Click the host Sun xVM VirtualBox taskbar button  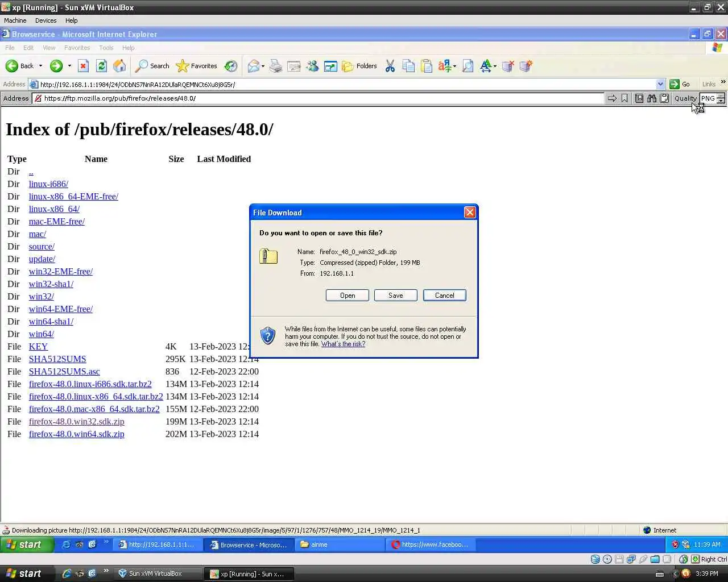[x=158, y=573]
